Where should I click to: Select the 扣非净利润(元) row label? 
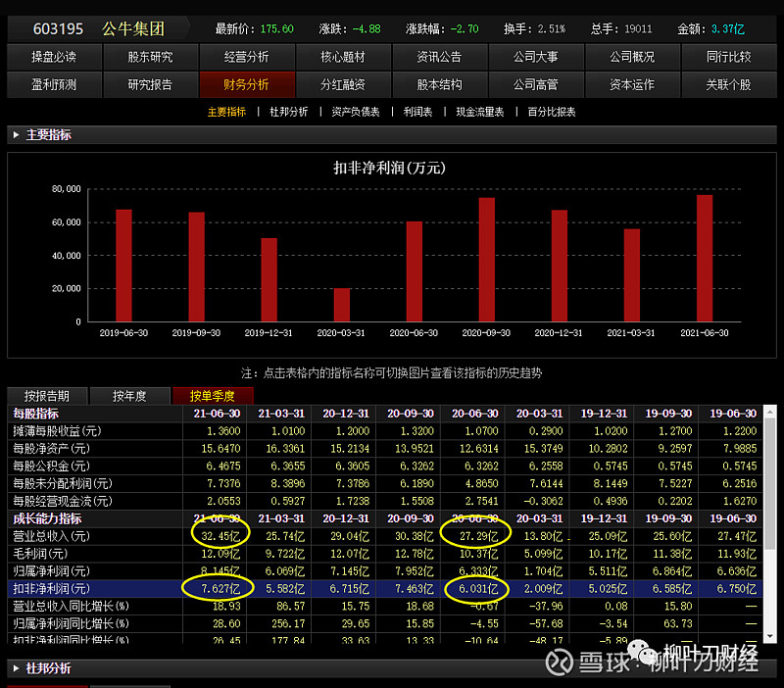pos(52,588)
